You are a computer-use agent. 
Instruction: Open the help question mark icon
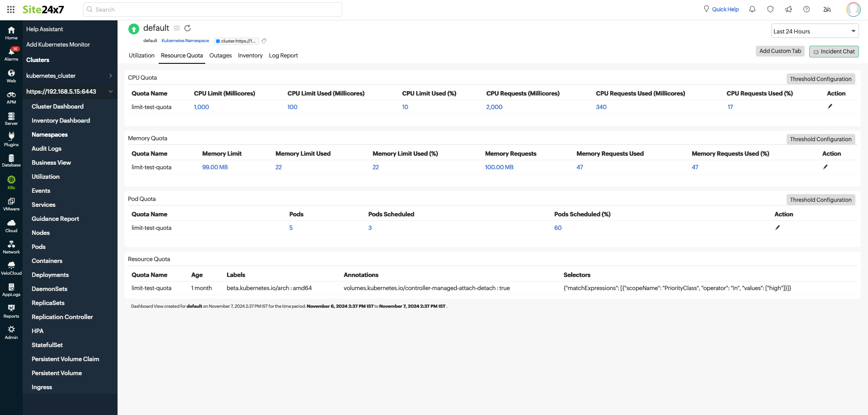point(807,9)
